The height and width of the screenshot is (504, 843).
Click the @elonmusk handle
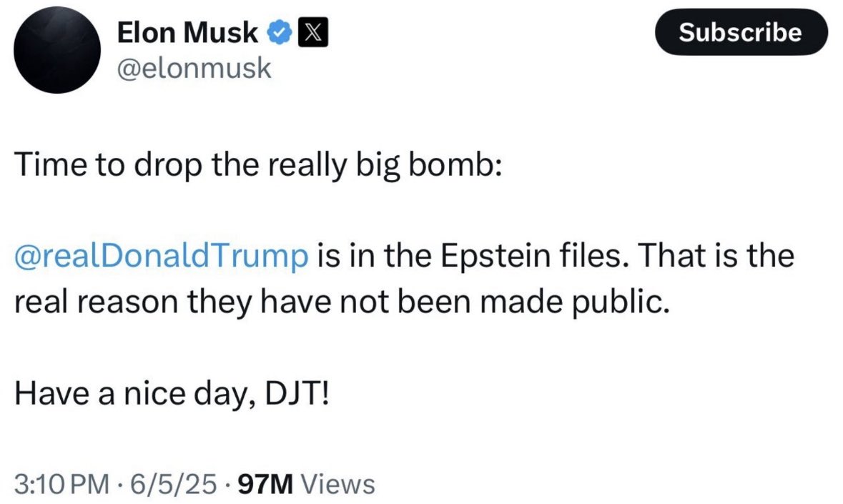click(x=193, y=69)
